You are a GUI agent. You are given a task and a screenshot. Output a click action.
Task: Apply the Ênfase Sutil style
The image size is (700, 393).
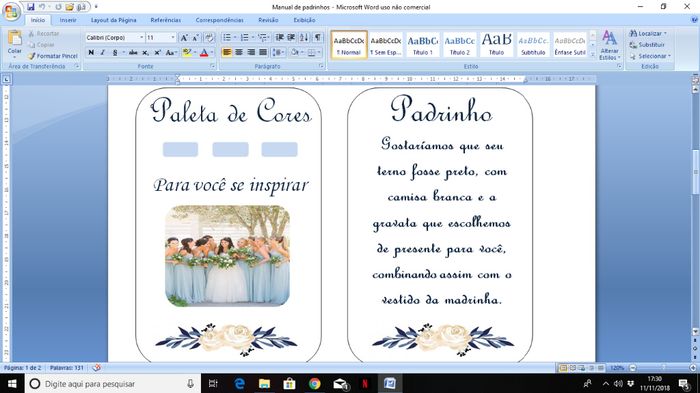(570, 45)
